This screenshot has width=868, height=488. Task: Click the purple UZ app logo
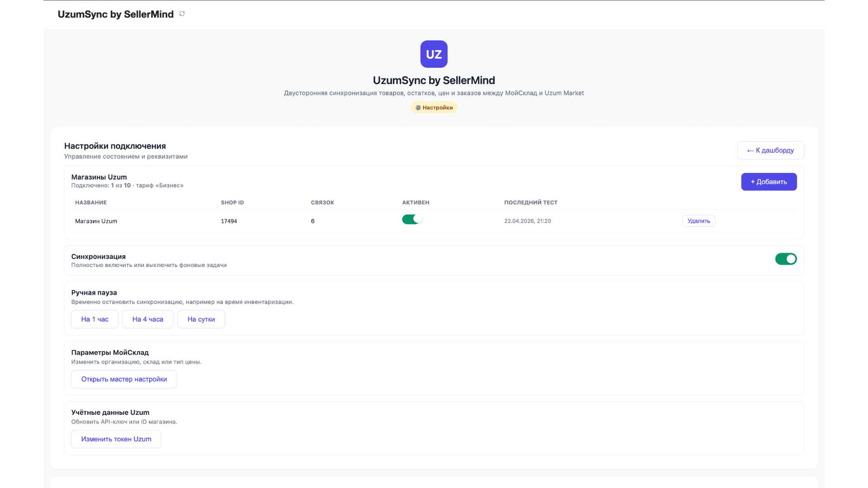point(434,54)
